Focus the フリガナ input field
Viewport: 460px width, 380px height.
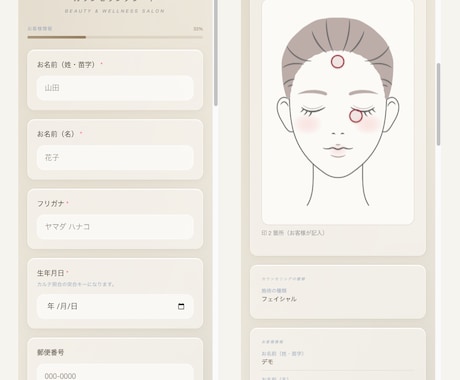[x=115, y=227]
